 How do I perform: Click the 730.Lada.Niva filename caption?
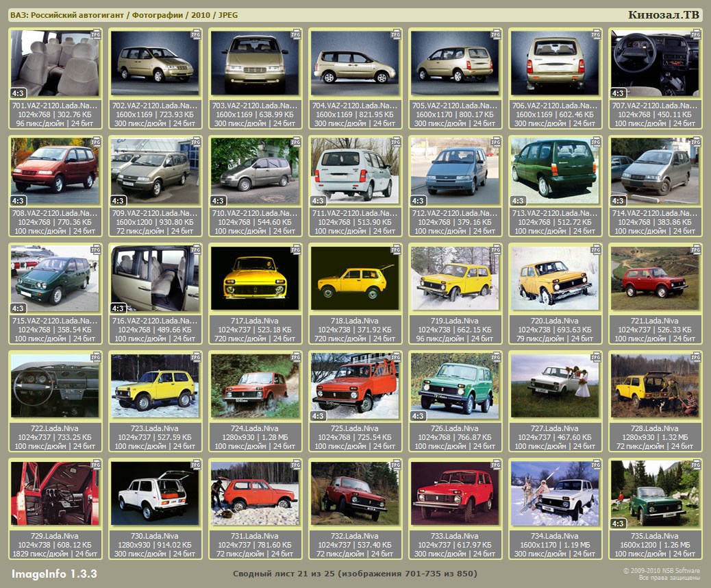(x=155, y=536)
